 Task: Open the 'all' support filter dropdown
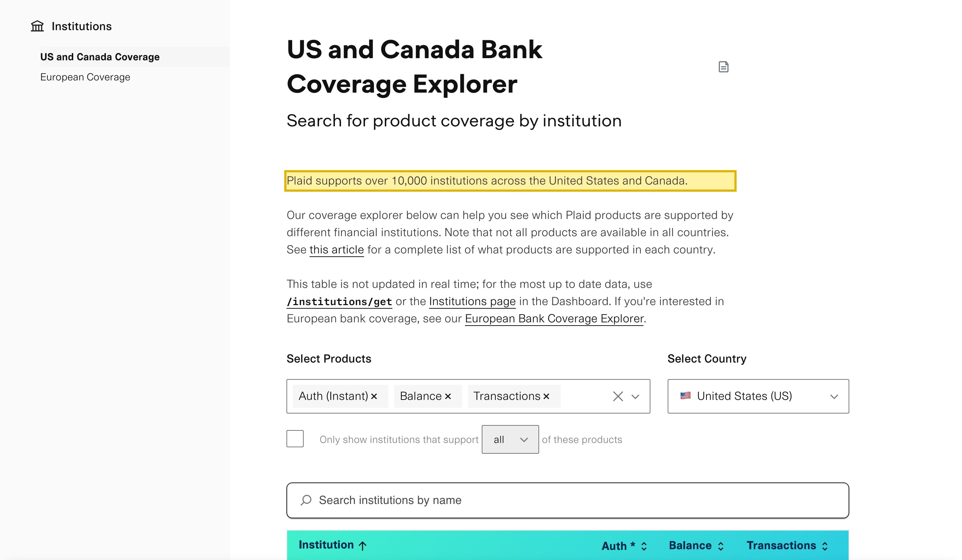coord(510,439)
